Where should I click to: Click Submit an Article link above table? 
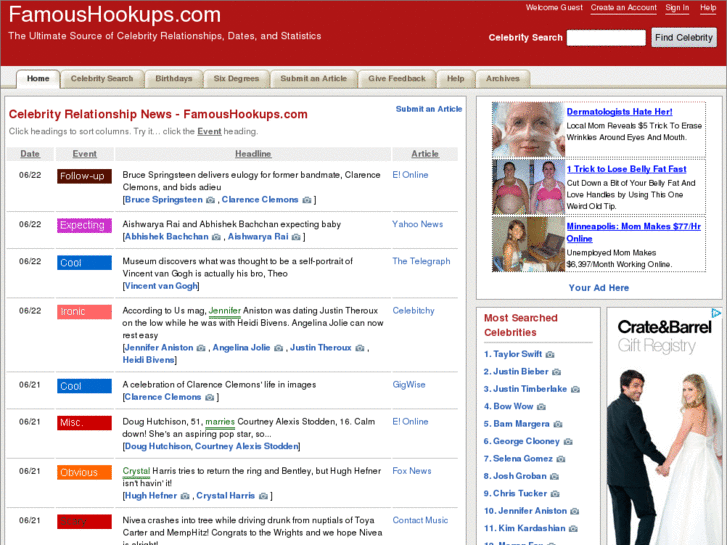click(x=429, y=109)
